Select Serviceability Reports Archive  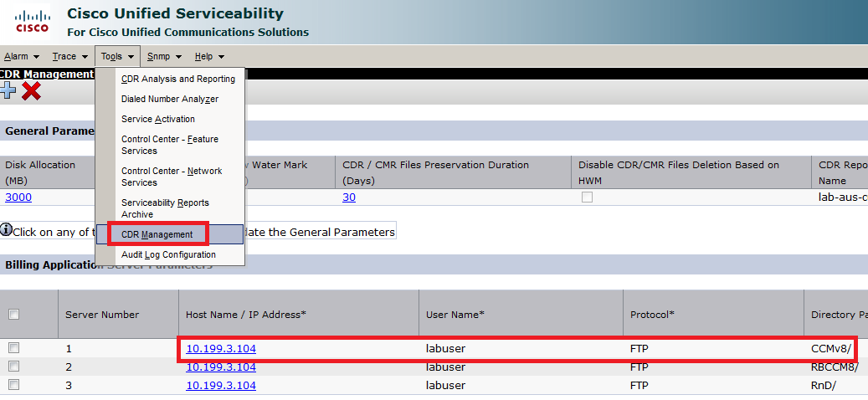[165, 208]
